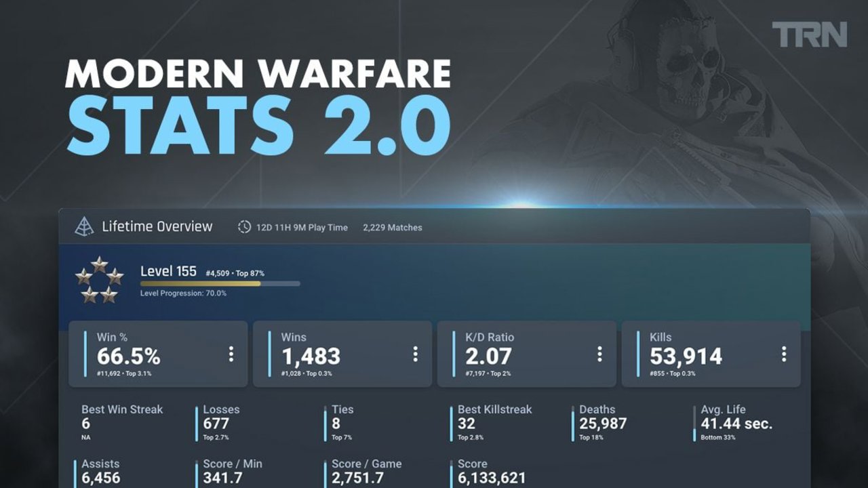The image size is (868, 488).
Task: Click the Level progression bar
Action: pos(220,283)
